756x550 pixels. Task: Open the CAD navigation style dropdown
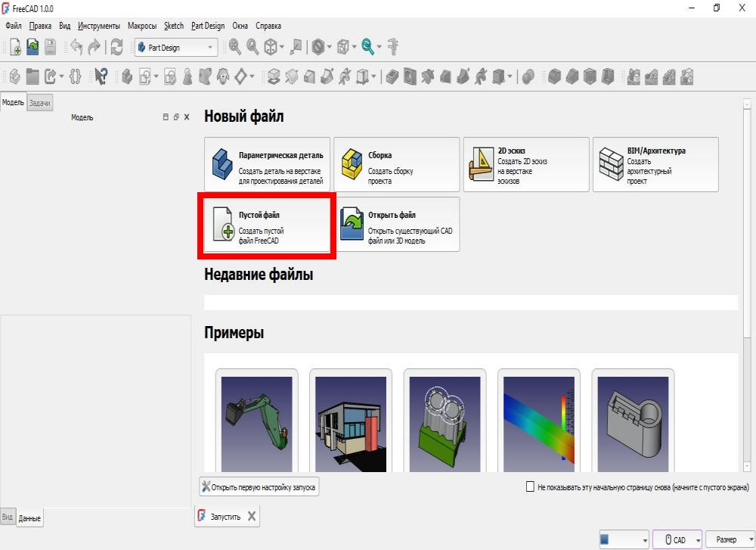(677, 540)
